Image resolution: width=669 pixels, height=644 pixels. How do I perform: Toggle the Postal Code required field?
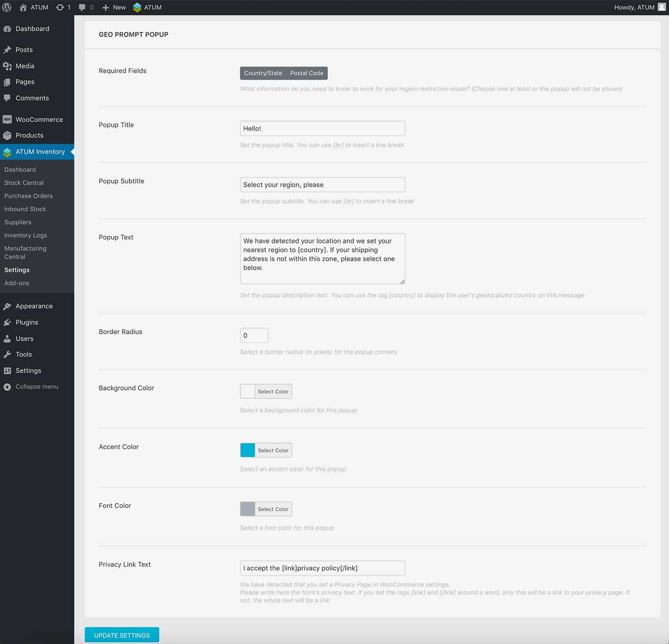(306, 73)
